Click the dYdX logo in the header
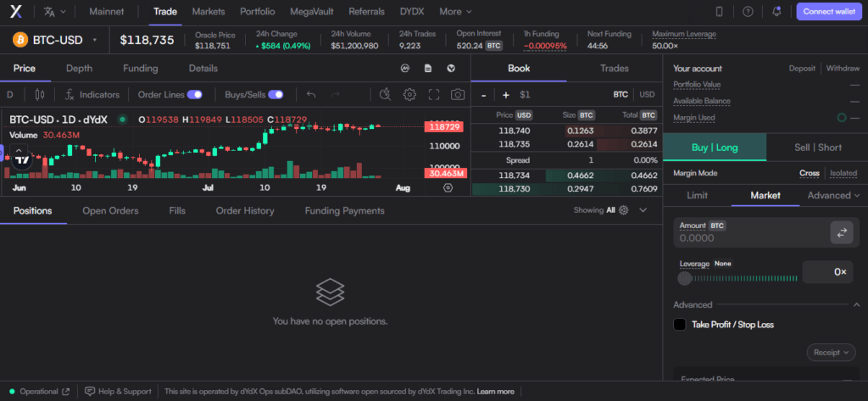 point(16,12)
